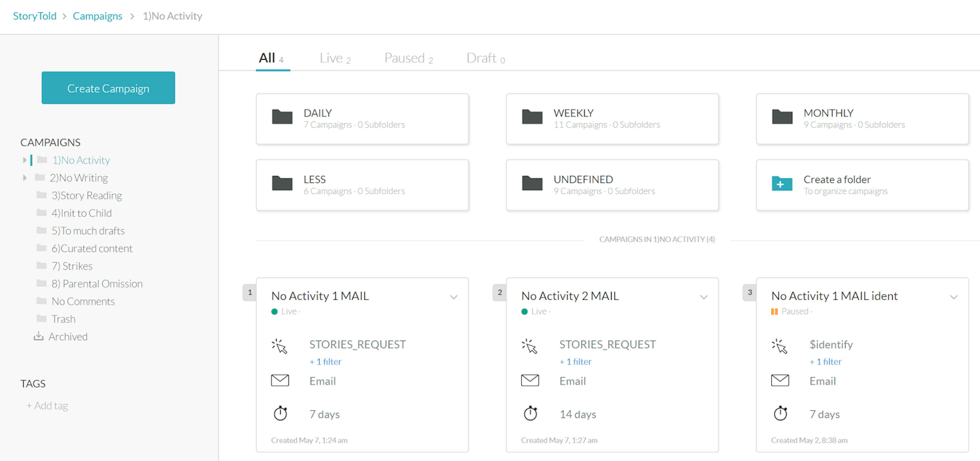Viewport: 980px width, 461px height.
Task: Click the Archived download icon in sidebar
Action: tap(39, 336)
